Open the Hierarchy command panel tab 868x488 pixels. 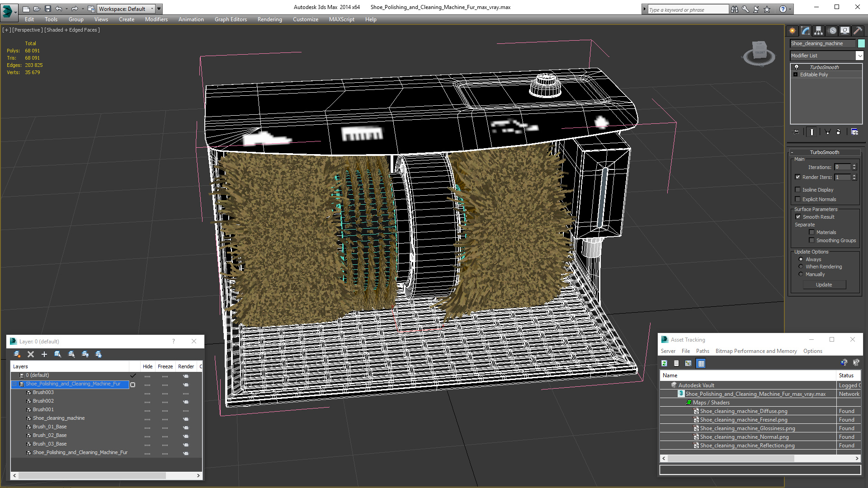pos(819,31)
